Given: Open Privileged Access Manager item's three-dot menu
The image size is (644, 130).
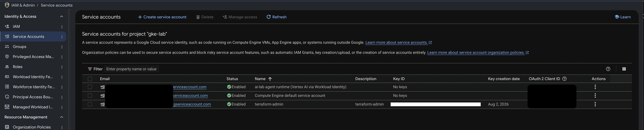Looking at the screenshot, I should (x=62, y=57).
